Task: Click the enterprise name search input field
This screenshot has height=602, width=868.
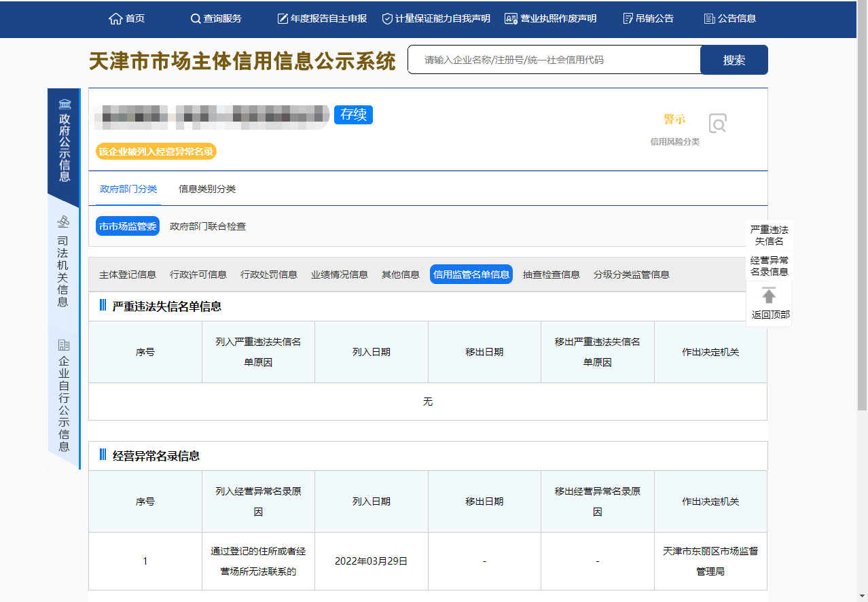Action: (x=554, y=60)
